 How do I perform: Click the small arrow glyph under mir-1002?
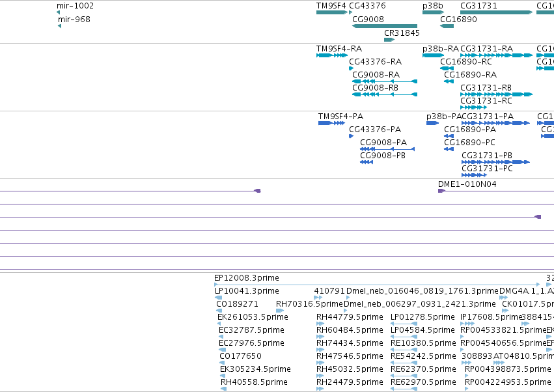(x=59, y=12)
